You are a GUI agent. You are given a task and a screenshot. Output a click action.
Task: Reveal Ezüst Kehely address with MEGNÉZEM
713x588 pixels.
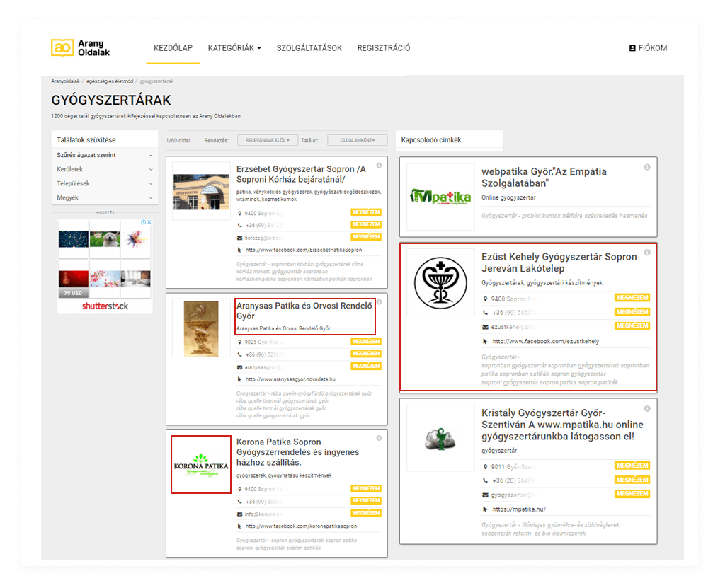click(x=632, y=298)
